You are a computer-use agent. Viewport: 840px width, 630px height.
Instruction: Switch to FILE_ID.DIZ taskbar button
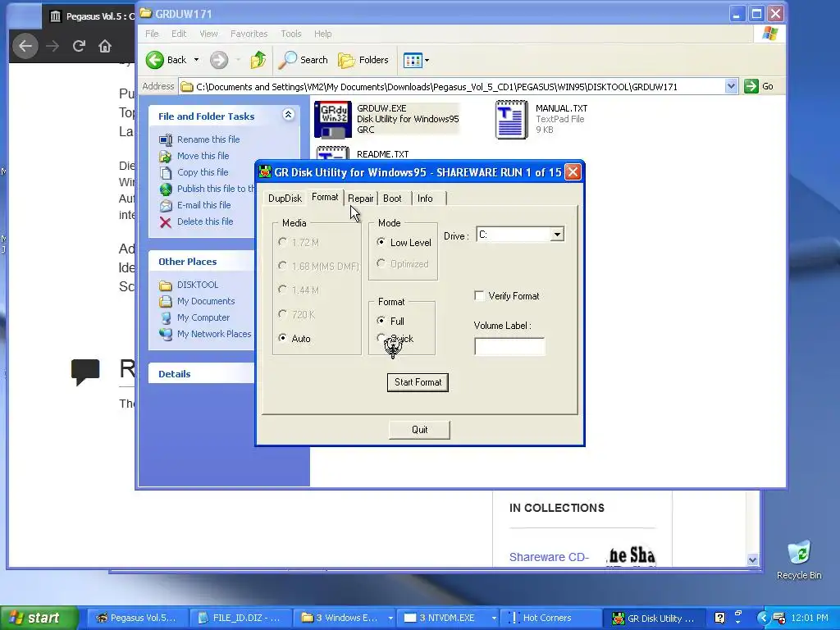pos(241,618)
